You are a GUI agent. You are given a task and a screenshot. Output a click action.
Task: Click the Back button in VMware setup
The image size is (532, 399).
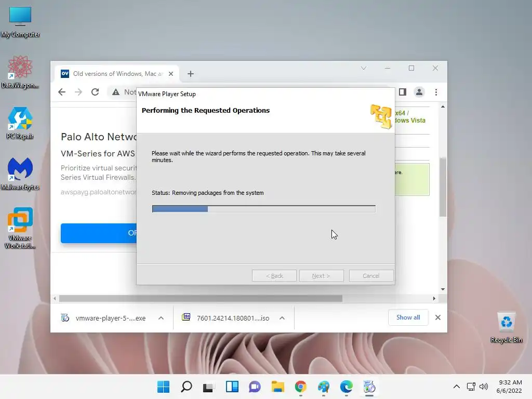274,276
